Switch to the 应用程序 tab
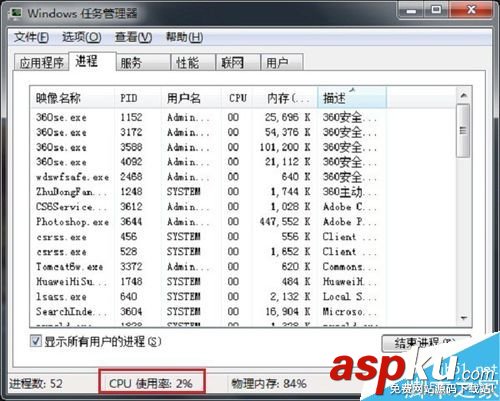500x401 pixels. [41, 62]
